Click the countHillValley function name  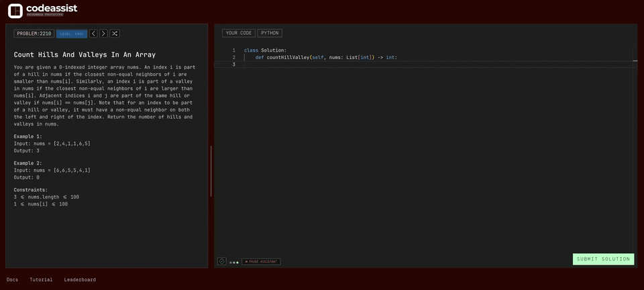288,58
